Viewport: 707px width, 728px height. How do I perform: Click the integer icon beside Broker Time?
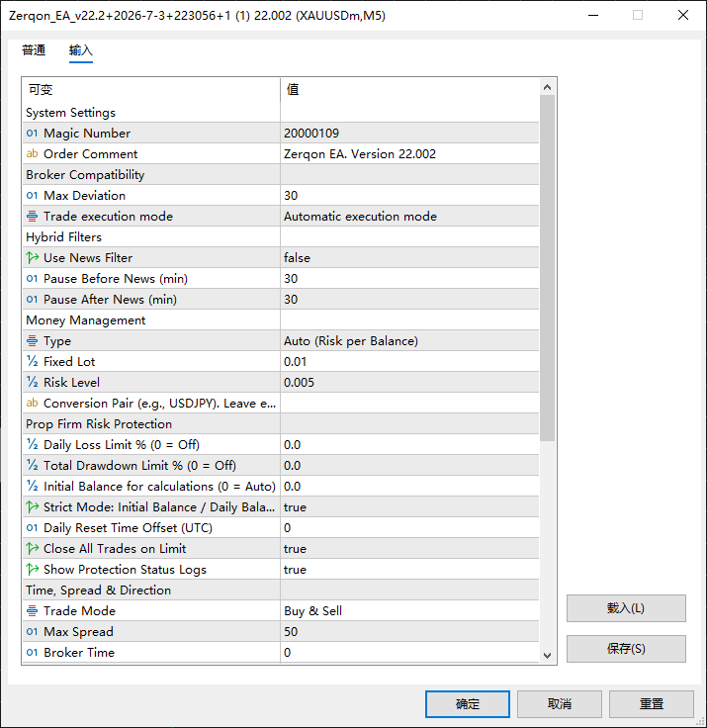(x=32, y=652)
